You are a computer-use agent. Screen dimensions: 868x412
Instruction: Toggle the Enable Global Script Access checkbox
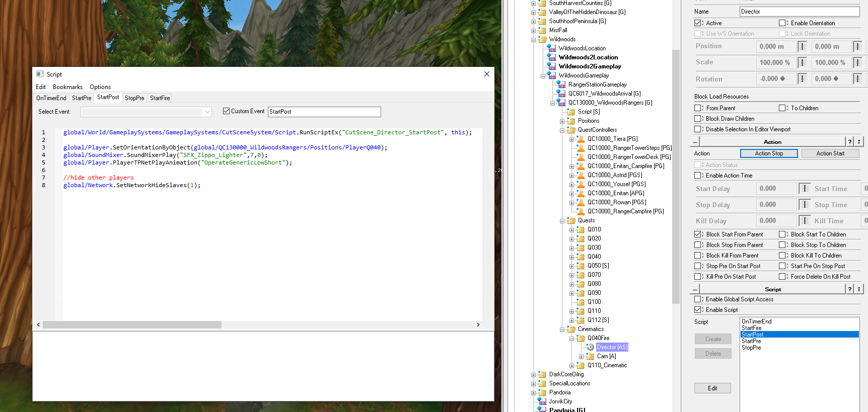[698, 299]
